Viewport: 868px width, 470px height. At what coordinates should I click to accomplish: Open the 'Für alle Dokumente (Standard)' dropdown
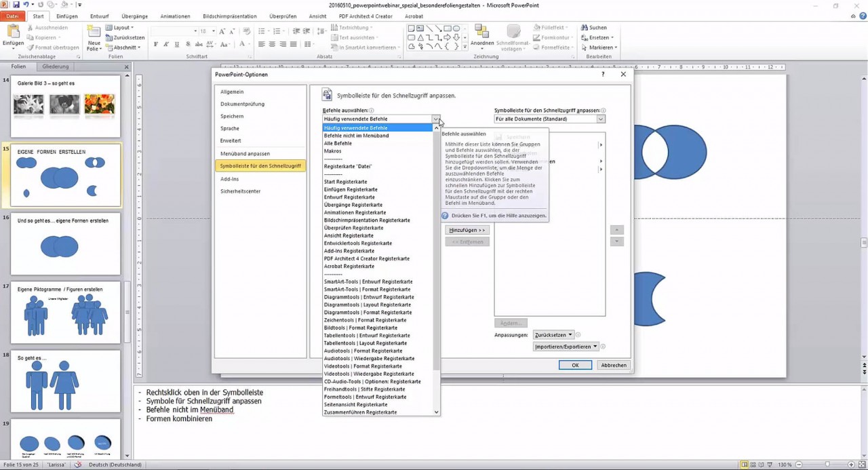600,119
